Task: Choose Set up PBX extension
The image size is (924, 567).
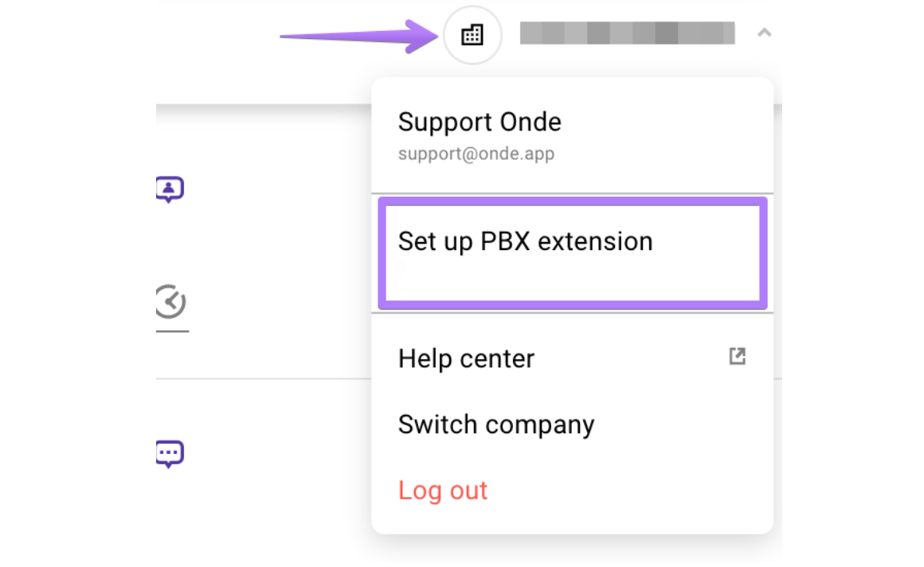Action: pos(525,241)
